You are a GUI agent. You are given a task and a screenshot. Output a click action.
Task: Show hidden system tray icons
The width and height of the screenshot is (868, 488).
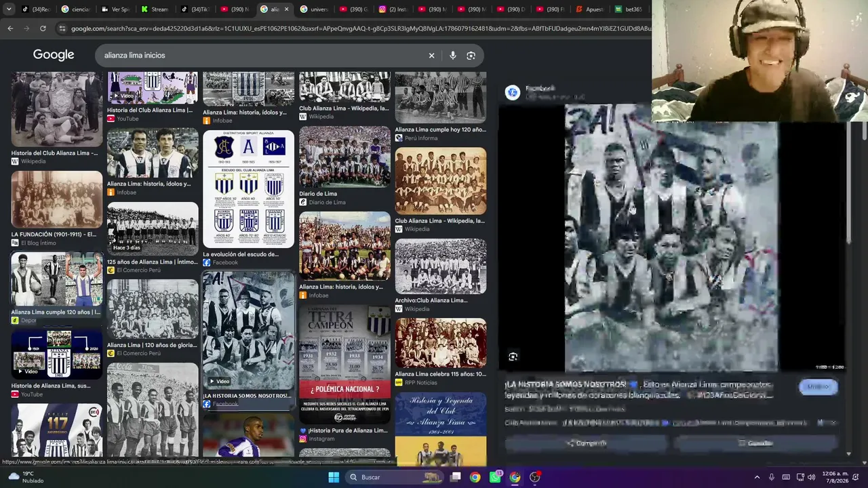[x=757, y=477]
